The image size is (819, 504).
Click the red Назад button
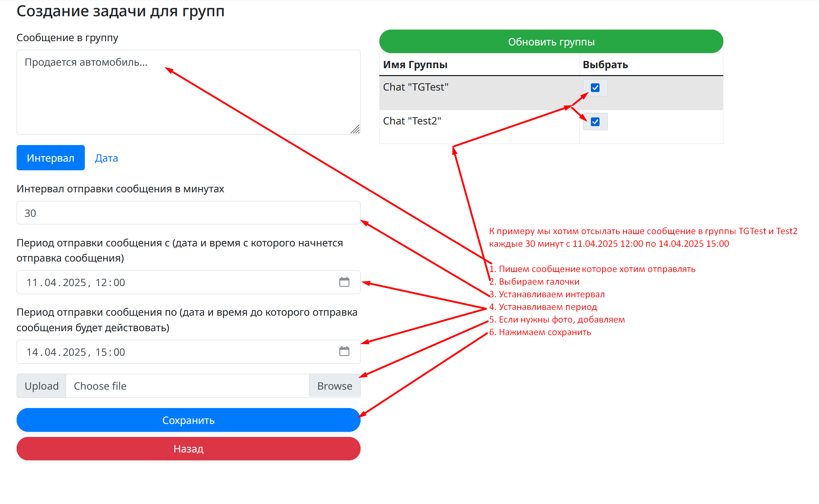(188, 448)
